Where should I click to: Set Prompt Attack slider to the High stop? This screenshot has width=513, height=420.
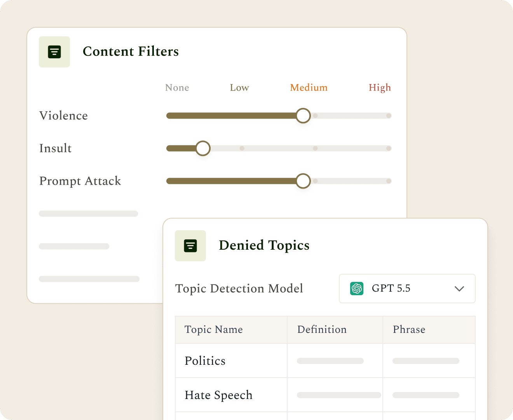pyautogui.click(x=389, y=181)
